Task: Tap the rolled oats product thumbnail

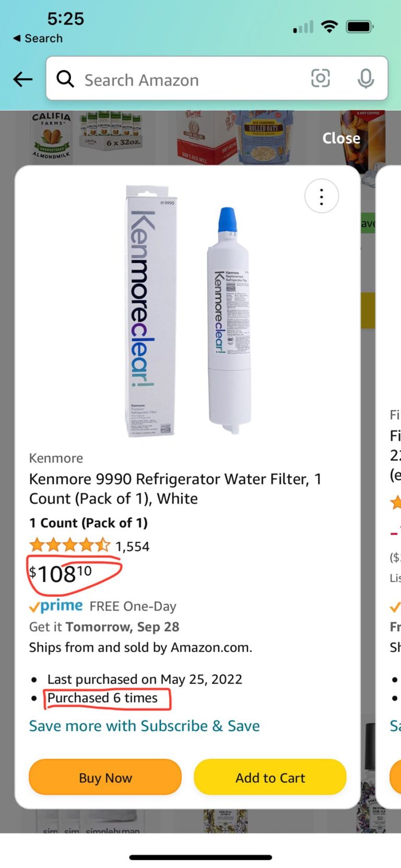Action: 264,137
